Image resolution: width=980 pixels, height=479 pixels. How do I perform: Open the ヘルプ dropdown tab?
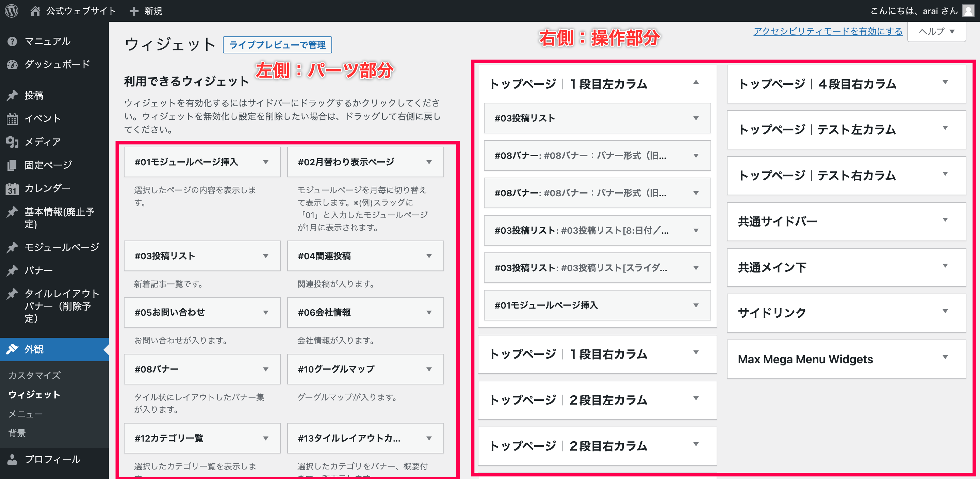[x=937, y=31]
